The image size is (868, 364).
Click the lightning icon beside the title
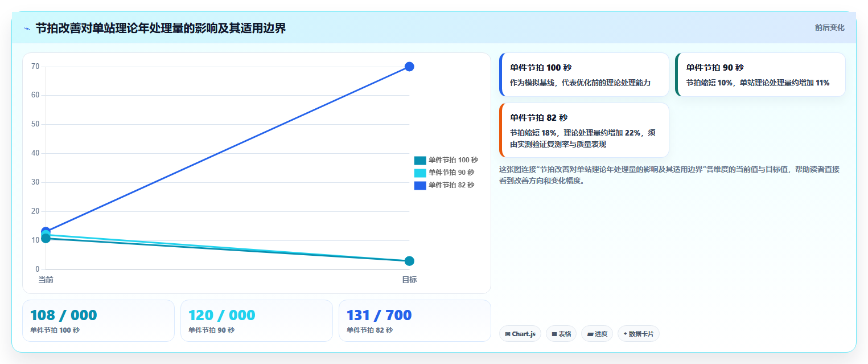pyautogui.click(x=27, y=28)
